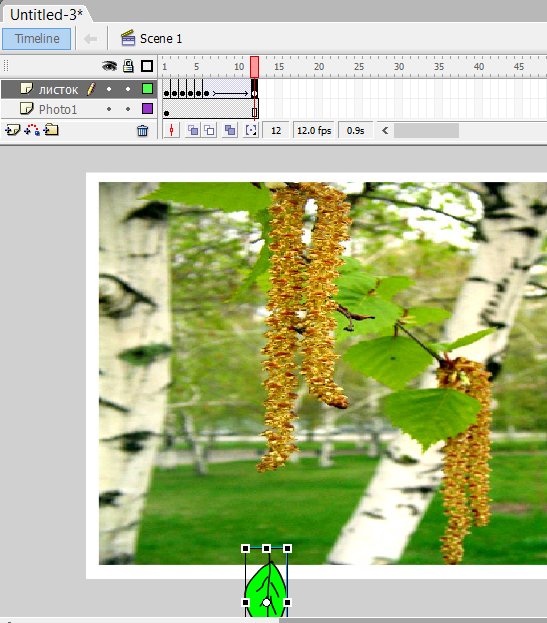
Task: Click the 12.0 fps frame rate field
Action: coord(314,130)
